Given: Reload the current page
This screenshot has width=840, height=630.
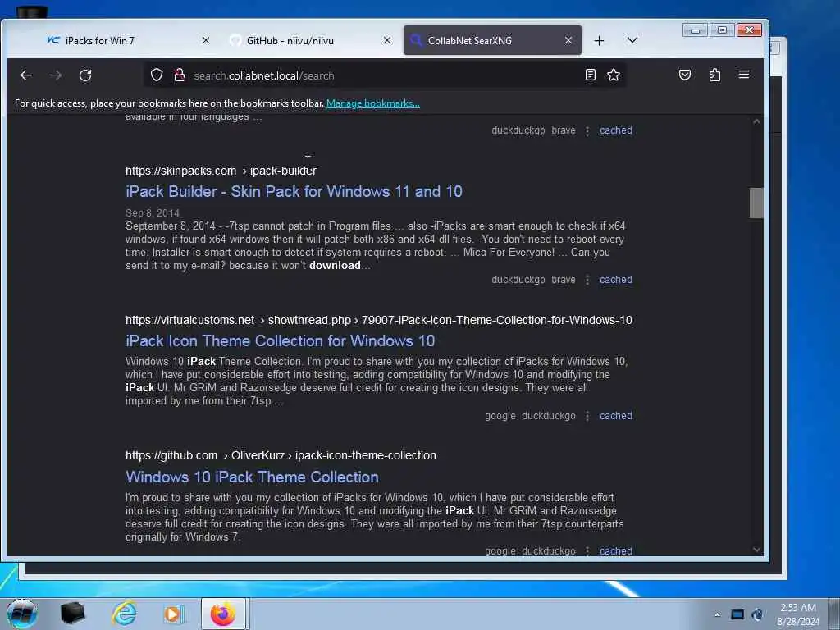Looking at the screenshot, I should click(x=85, y=75).
